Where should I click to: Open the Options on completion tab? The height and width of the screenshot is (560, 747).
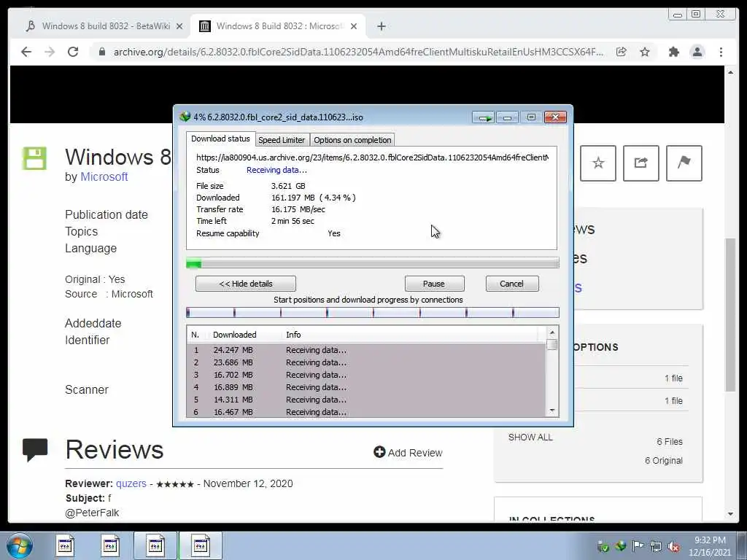352,140
